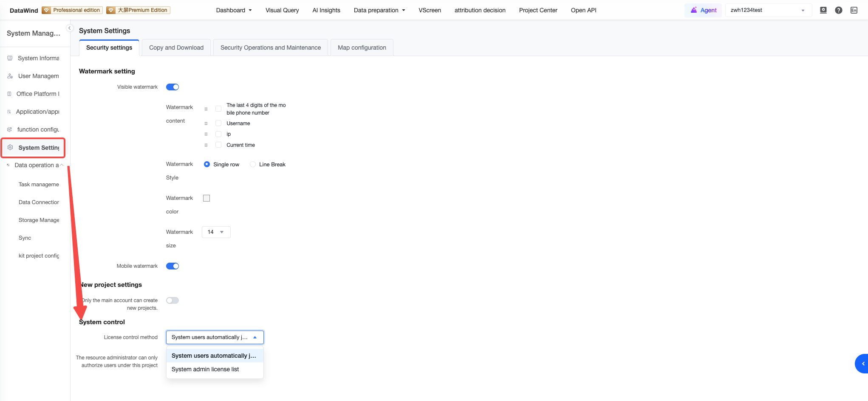
Task: Open the download center icon in header
Action: tap(823, 10)
